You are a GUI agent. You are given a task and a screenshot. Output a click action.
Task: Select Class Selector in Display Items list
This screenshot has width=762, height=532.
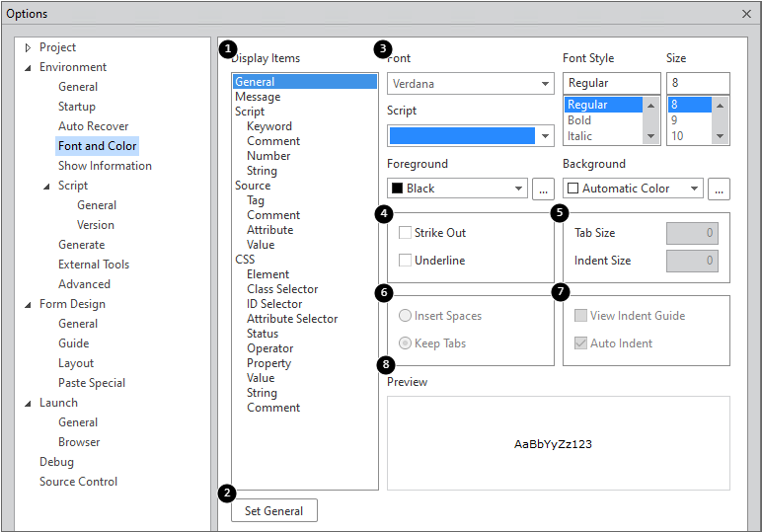pos(282,289)
